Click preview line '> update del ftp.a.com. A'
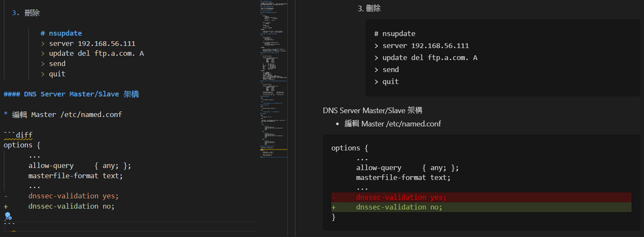Viewport: 644px width, 237px height. pos(426,58)
